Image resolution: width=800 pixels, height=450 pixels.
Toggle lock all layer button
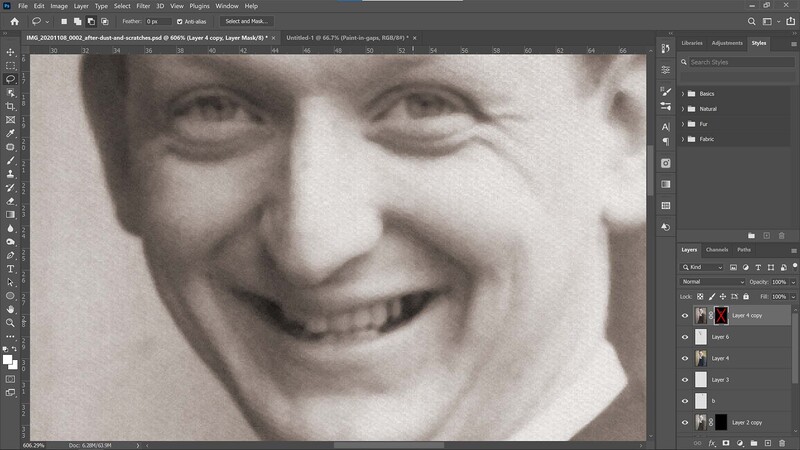pos(746,296)
